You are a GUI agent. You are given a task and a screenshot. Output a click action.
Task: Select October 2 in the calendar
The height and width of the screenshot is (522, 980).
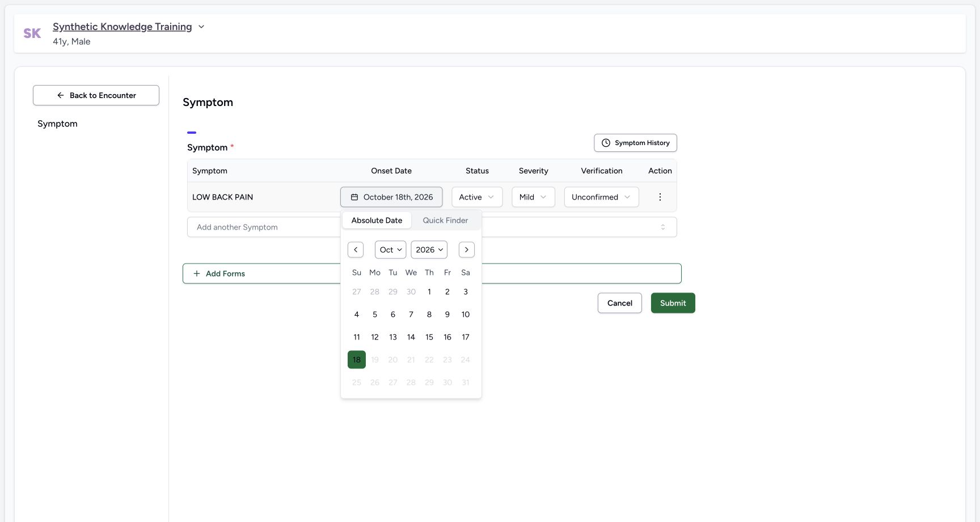[447, 292]
